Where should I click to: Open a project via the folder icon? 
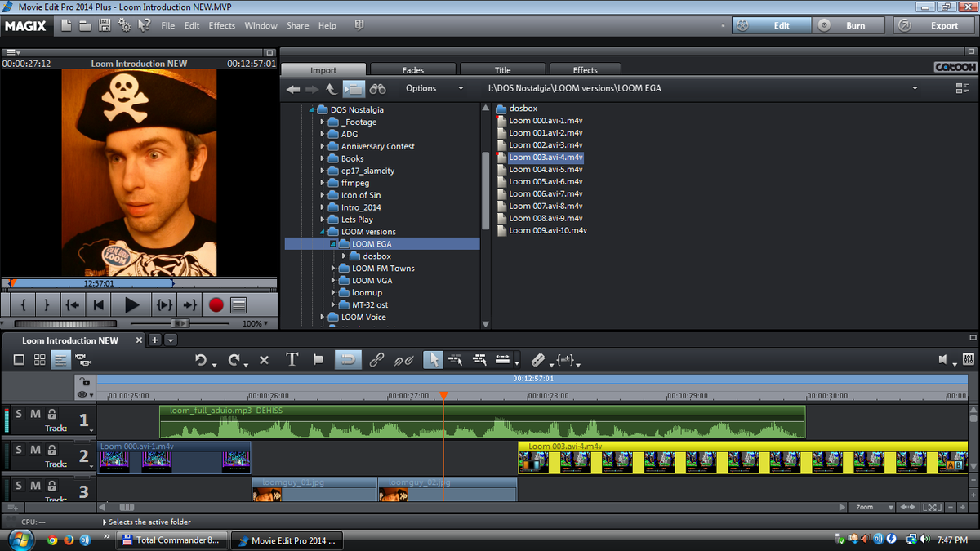click(x=86, y=25)
